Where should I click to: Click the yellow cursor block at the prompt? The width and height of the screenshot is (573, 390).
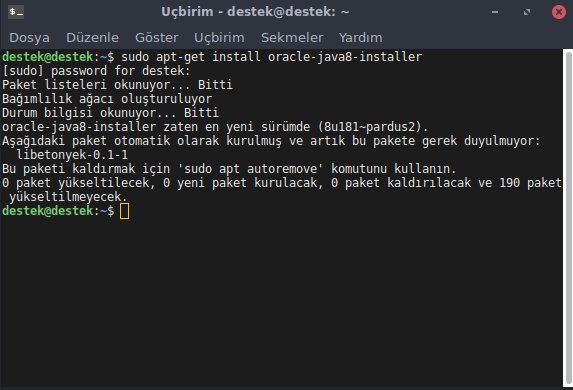pos(124,211)
